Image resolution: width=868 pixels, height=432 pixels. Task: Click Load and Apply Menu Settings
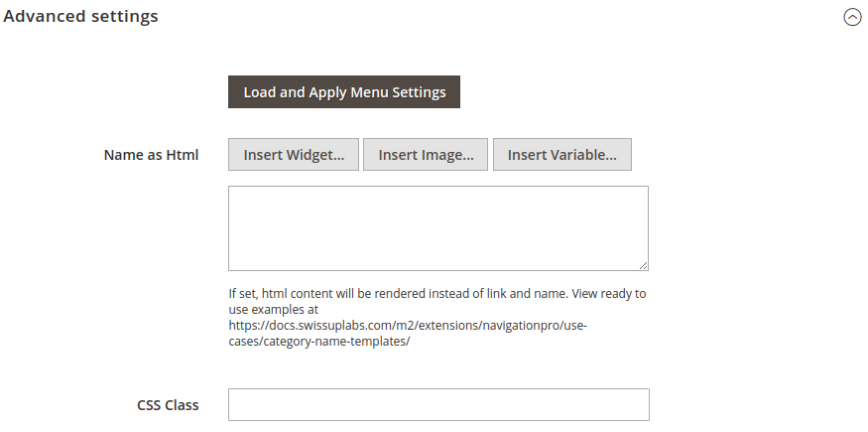344,92
